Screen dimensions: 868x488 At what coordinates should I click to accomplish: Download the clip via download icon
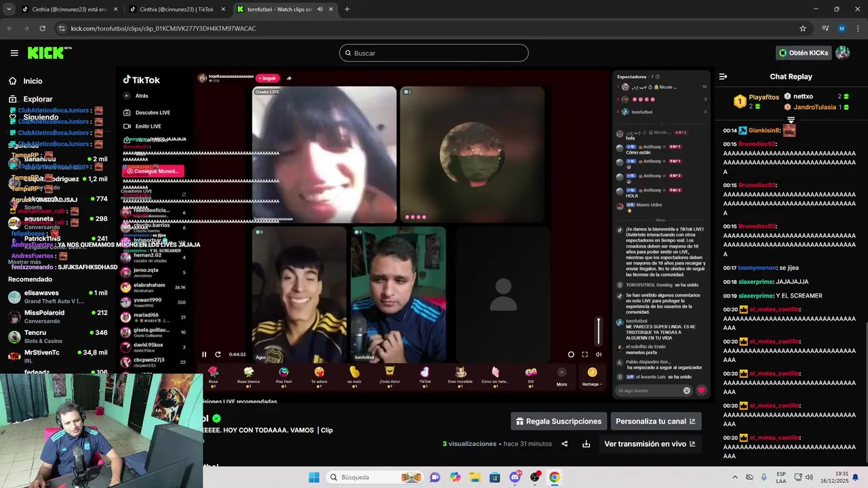tap(586, 444)
